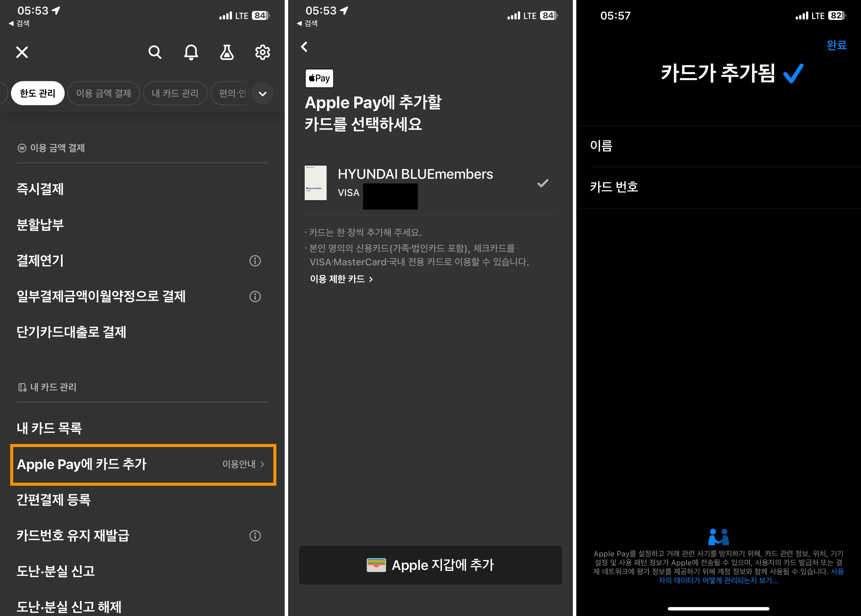Open 도난·분실 신고 해제
The width and height of the screenshot is (861, 616).
69,607
